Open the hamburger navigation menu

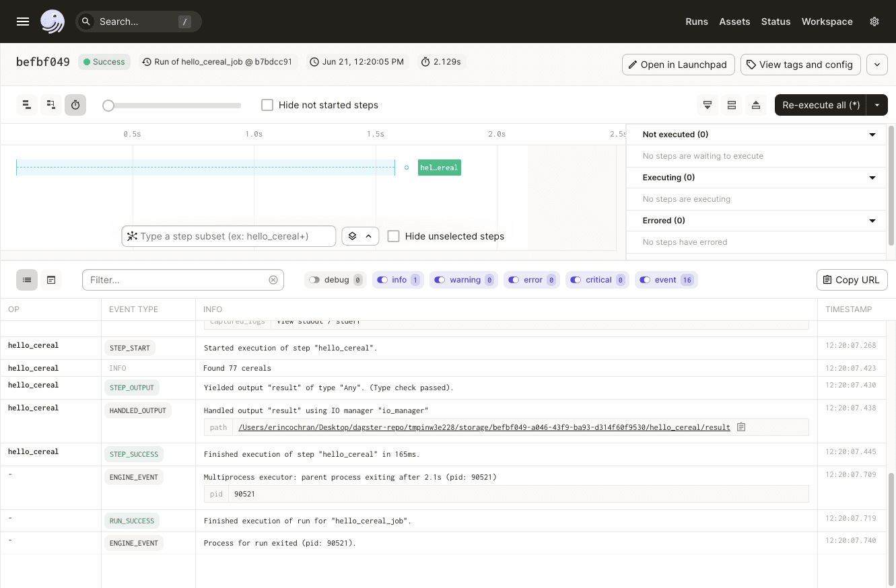click(x=23, y=22)
